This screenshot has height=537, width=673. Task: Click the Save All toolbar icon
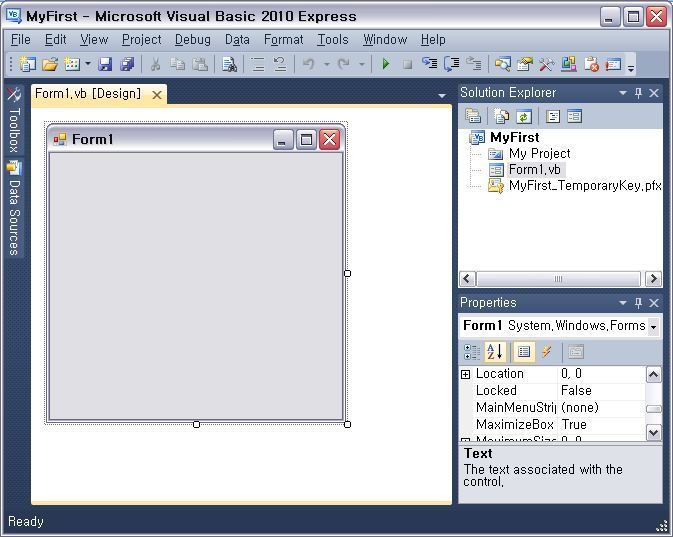(127, 64)
